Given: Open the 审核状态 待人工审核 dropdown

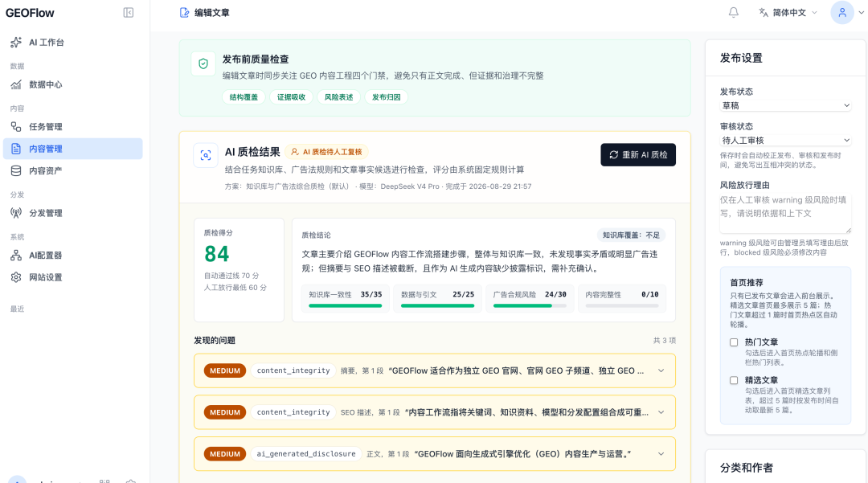Looking at the screenshot, I should (785, 141).
